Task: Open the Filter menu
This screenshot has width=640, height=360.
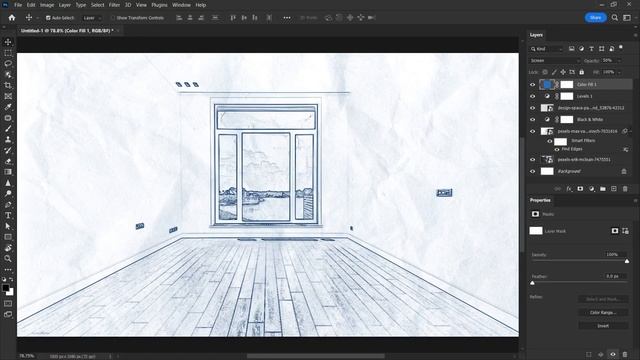Action: [x=114, y=5]
